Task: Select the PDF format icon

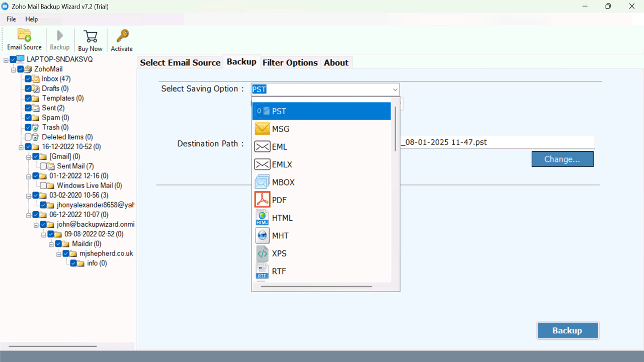Action: [262, 200]
